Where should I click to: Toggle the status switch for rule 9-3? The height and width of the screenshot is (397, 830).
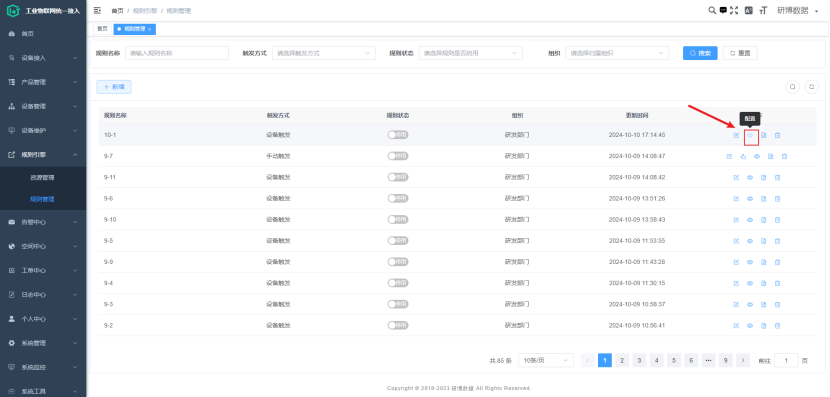[398, 304]
